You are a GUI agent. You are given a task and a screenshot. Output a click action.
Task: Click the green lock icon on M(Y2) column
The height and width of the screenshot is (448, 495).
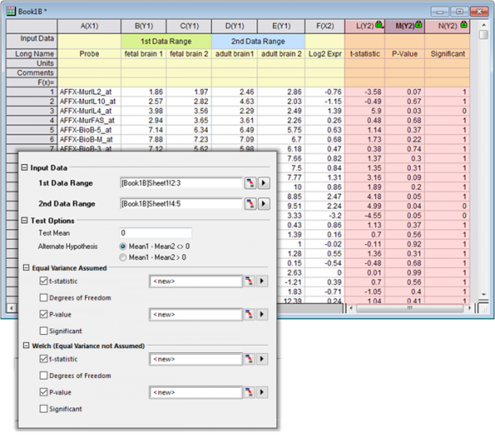[x=418, y=25]
